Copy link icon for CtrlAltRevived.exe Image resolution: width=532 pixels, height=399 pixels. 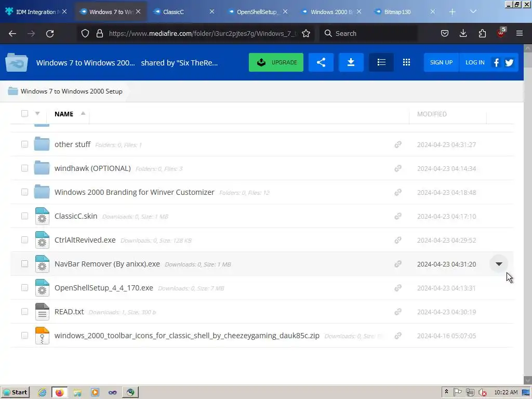[x=398, y=240]
